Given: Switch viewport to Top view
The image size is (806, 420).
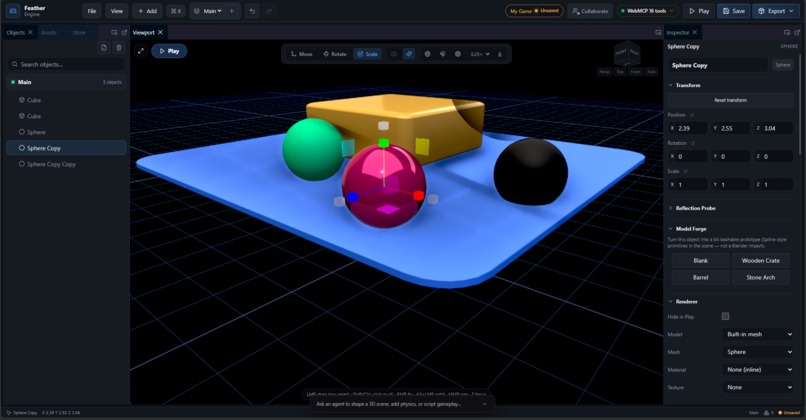Looking at the screenshot, I should click(x=620, y=72).
